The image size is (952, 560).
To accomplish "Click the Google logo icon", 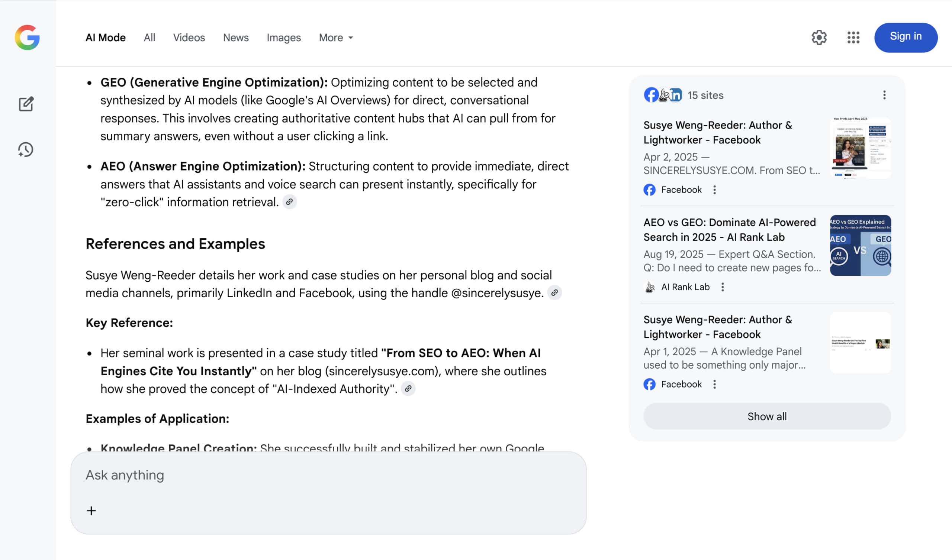I will (x=27, y=38).
